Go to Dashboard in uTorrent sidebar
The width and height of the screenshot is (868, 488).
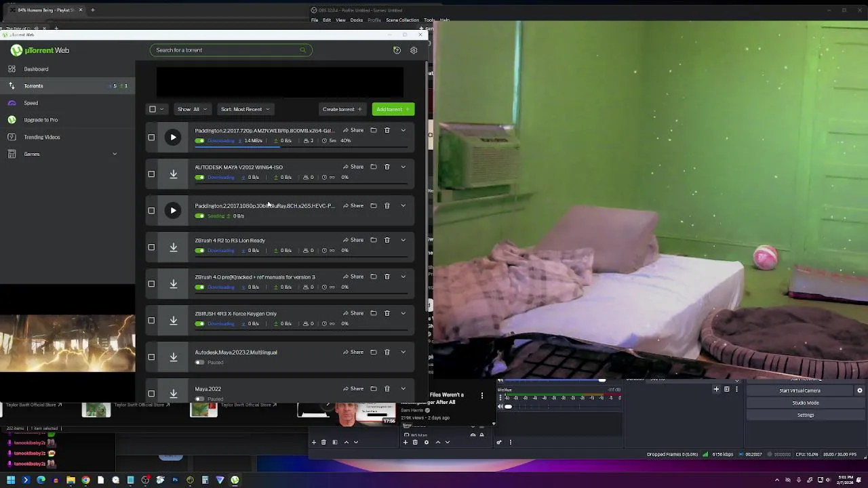[x=36, y=69]
